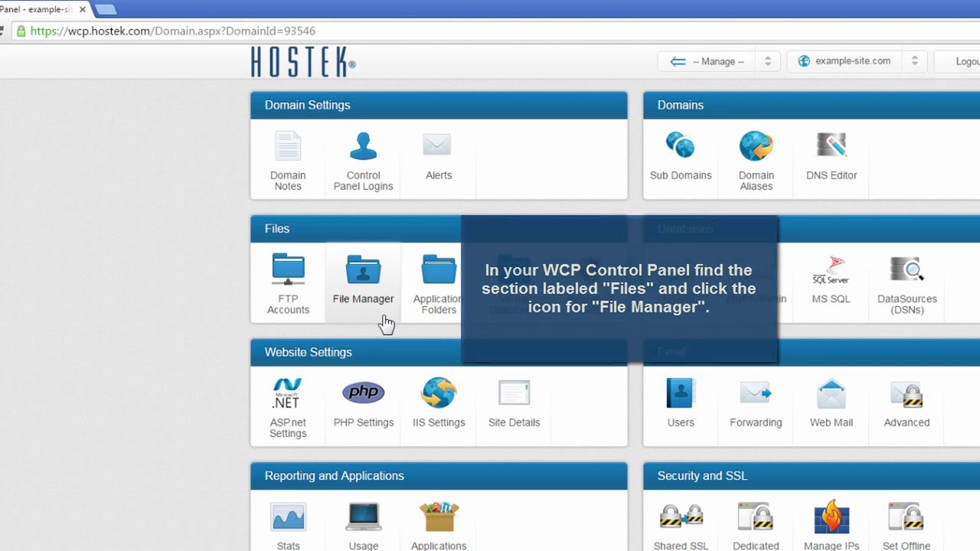Open Application Folders
This screenshot has height=551, width=980.
point(439,284)
